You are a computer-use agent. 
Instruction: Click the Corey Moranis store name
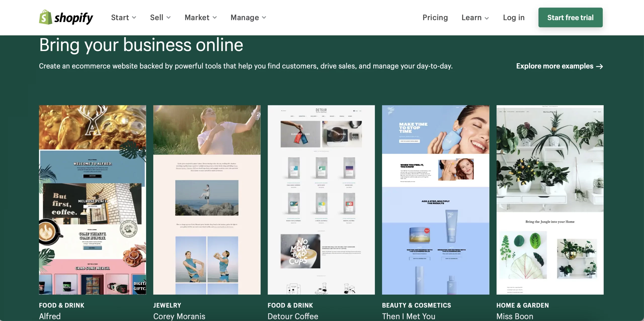click(179, 316)
